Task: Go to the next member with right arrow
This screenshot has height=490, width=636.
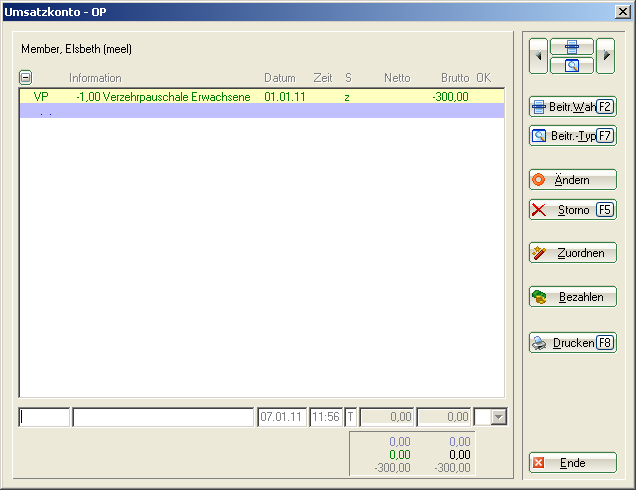Action: point(606,56)
